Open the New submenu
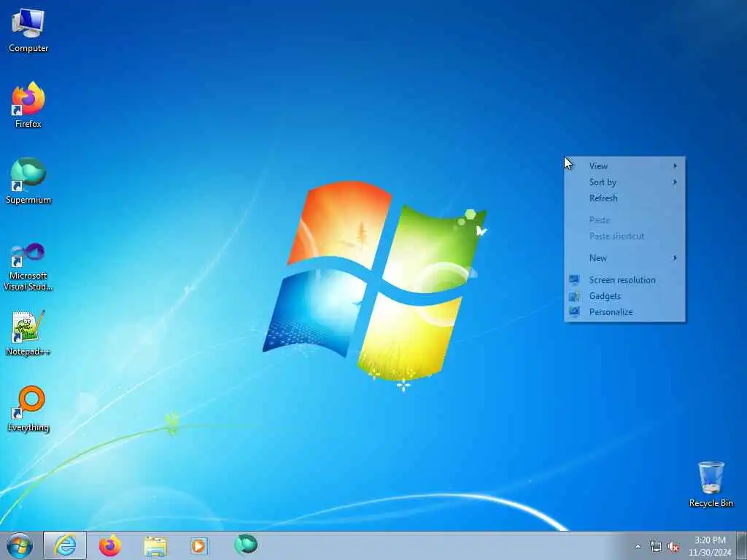Image resolution: width=747 pixels, height=560 pixels. click(624, 258)
